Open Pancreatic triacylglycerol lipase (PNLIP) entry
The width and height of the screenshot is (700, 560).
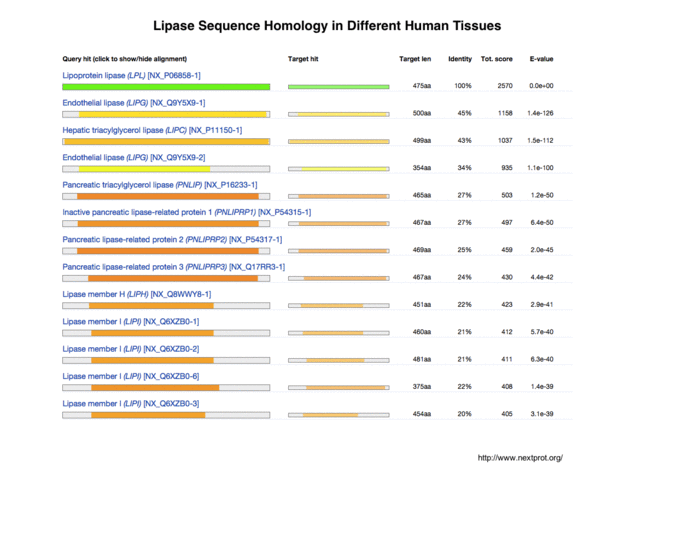point(160,185)
